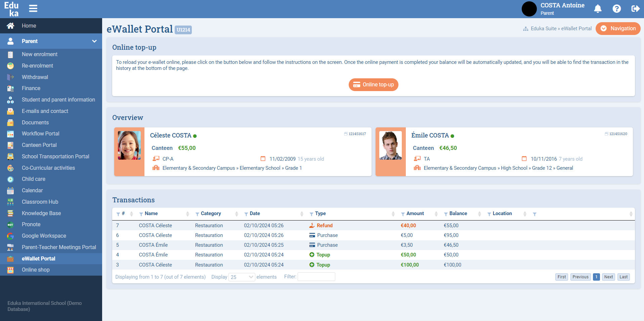The image size is (644, 321).
Task: Open the Navigation dropdown
Action: tap(618, 29)
